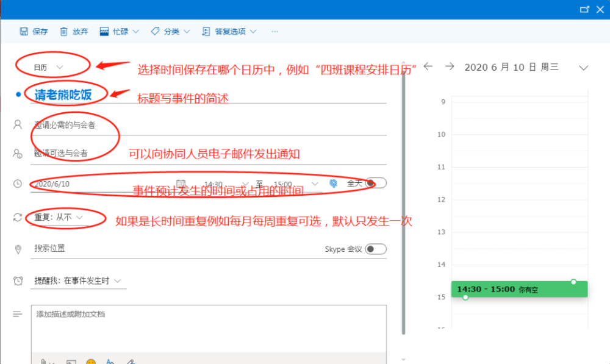The image size is (610, 364).
Task: Open the 忙碌 status dropdown
Action: (119, 32)
